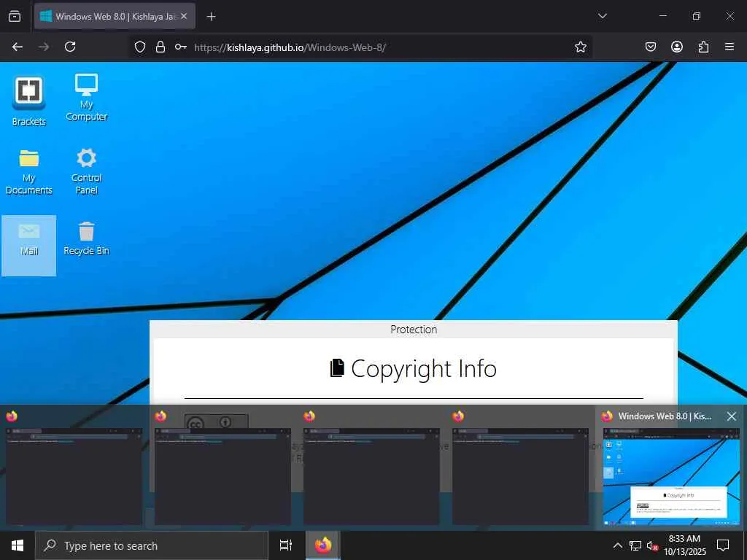Open Control Panel gear icon
The width and height of the screenshot is (747, 560).
(86, 171)
